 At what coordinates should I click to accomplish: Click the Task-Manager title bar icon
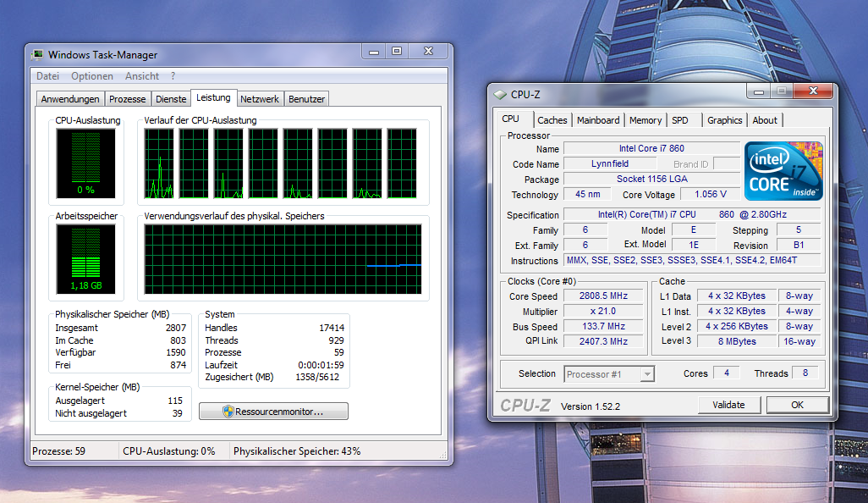click(x=37, y=54)
